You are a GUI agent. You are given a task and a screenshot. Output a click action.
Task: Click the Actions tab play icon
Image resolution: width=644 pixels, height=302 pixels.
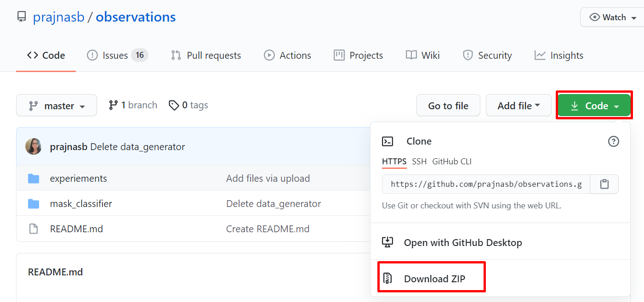(x=269, y=56)
